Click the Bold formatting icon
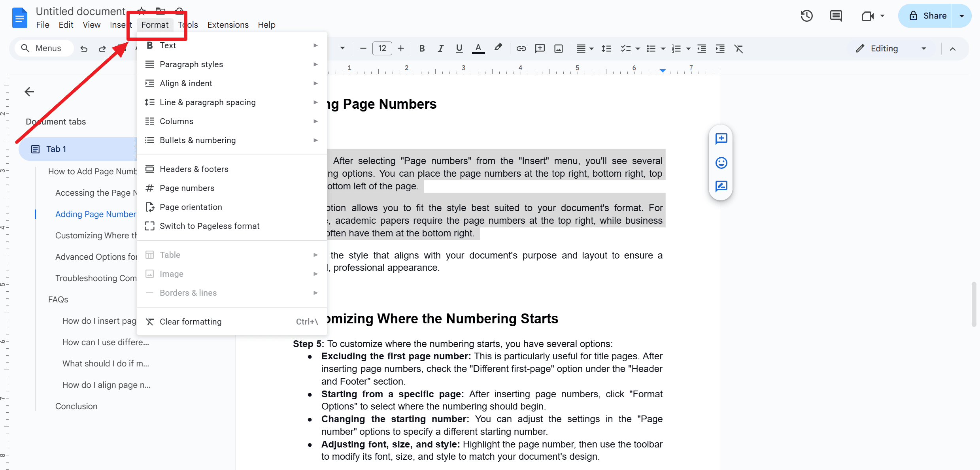 point(421,48)
